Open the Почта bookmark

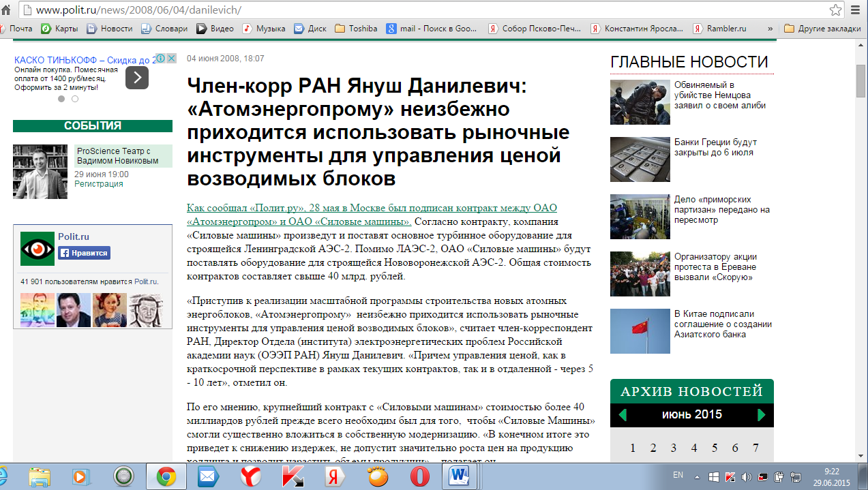click(x=16, y=29)
